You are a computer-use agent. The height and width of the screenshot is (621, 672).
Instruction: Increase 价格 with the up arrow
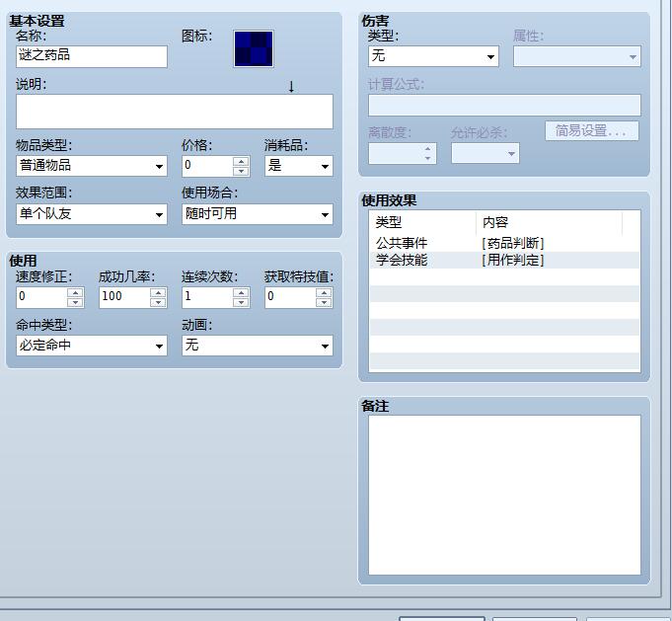[x=242, y=161]
